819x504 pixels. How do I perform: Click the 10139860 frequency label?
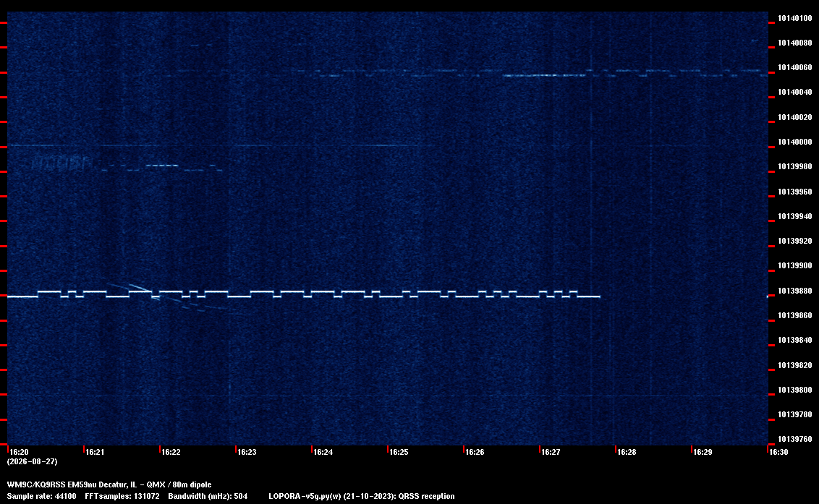click(x=794, y=315)
